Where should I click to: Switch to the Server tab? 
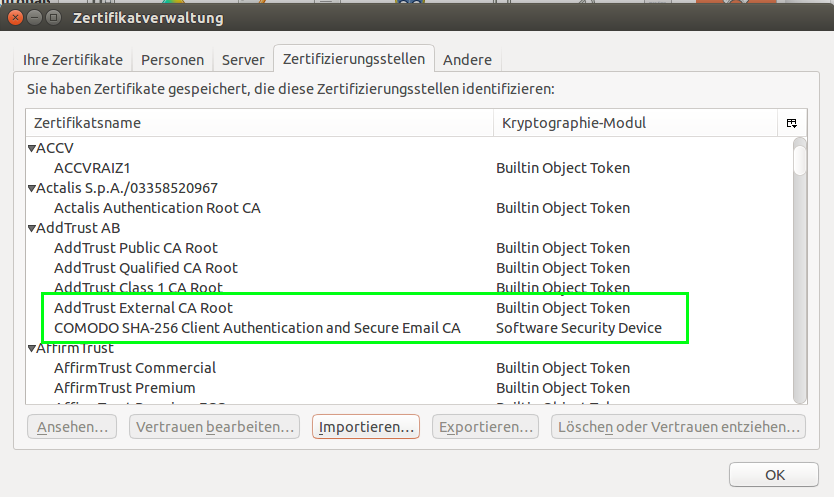pos(243,60)
